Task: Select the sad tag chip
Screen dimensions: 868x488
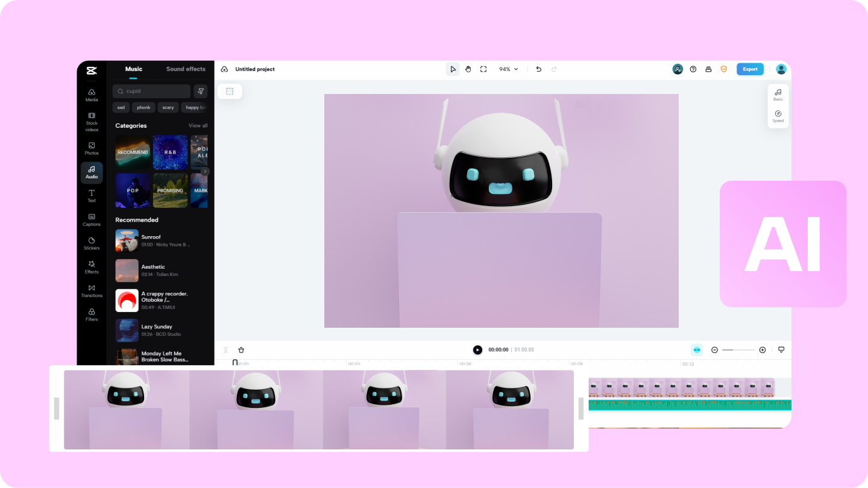Action: pyautogui.click(x=121, y=108)
